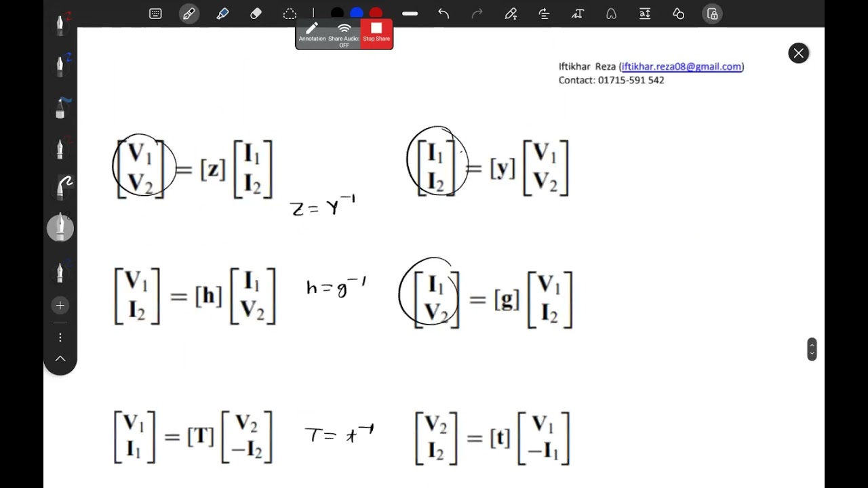
Task: Open the text size adjustment tool
Action: tap(645, 14)
